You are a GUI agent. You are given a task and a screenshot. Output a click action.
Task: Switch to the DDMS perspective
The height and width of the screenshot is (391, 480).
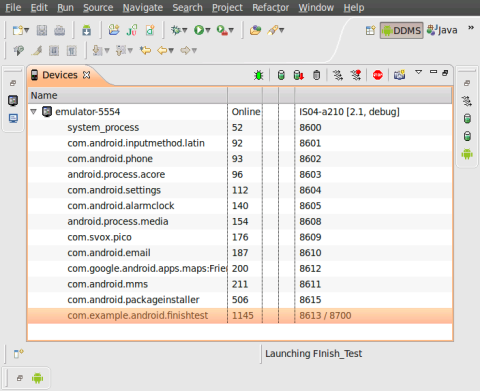(402, 30)
